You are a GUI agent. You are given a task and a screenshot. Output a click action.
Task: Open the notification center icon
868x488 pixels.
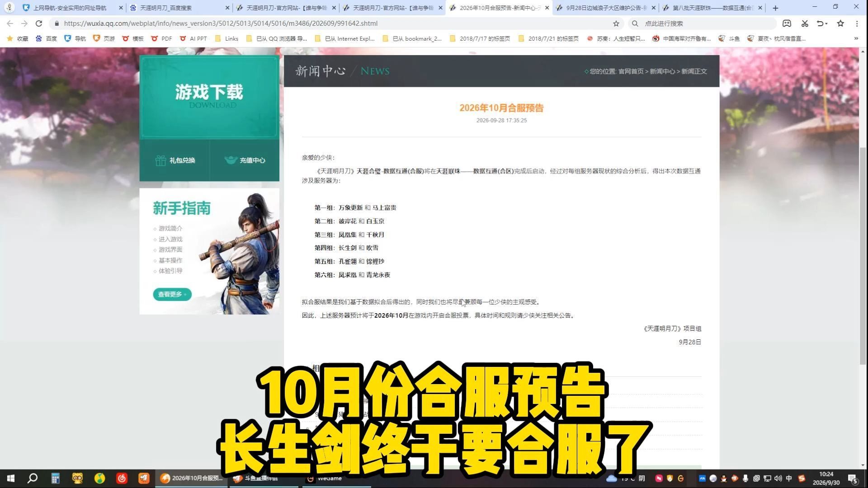[x=853, y=479]
